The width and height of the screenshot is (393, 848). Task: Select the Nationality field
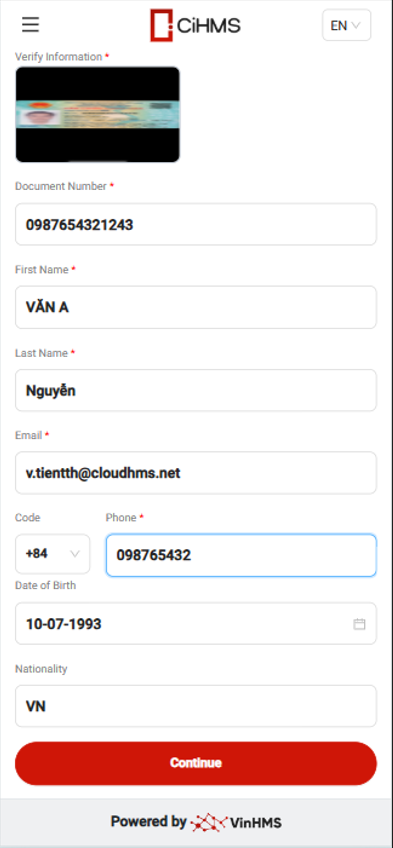click(x=196, y=706)
